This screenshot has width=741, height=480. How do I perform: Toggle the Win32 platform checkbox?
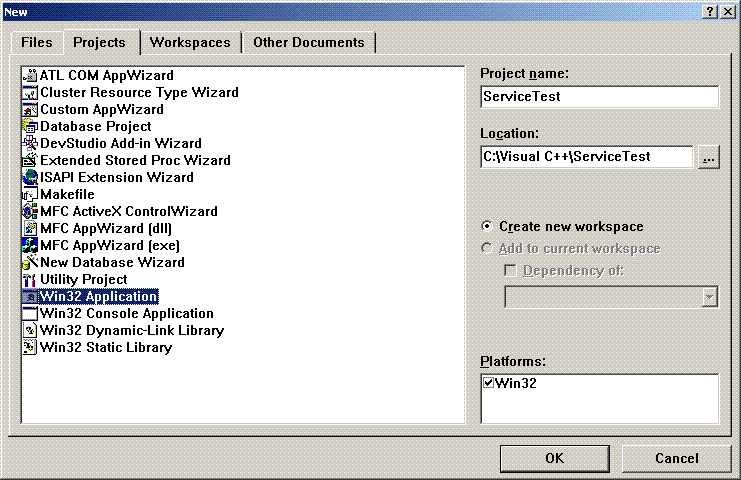489,383
